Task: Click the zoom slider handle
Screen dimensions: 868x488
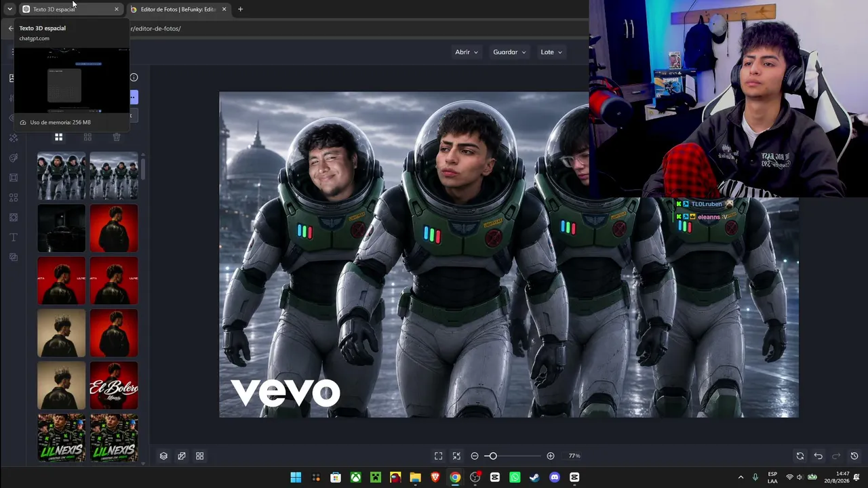Action: (493, 456)
